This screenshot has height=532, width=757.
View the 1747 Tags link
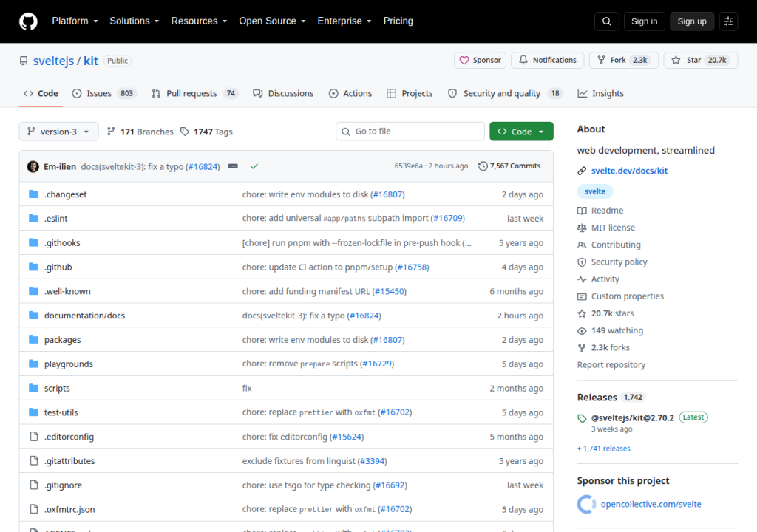coord(207,132)
